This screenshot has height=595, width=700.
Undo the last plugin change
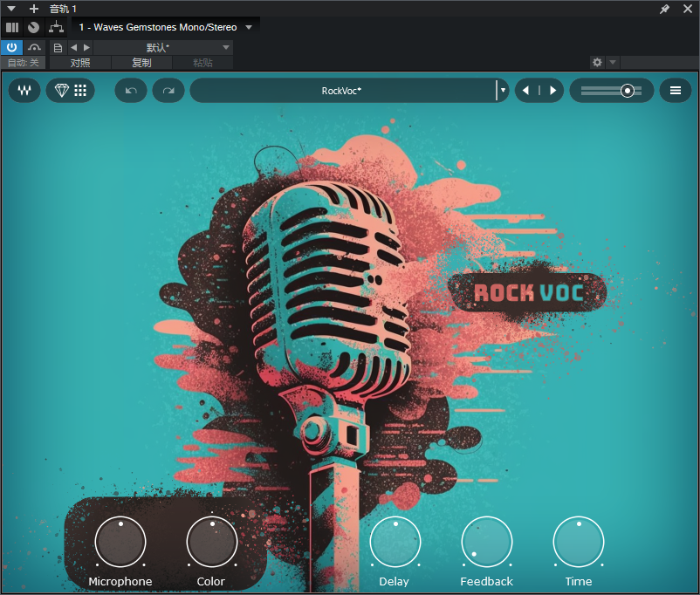point(131,91)
